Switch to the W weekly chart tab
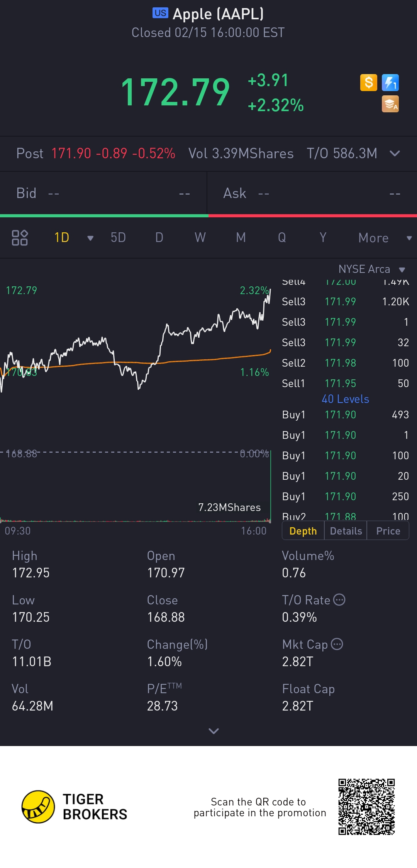The height and width of the screenshot is (868, 417). [200, 238]
